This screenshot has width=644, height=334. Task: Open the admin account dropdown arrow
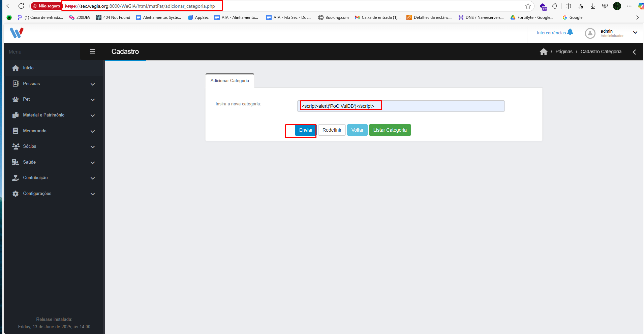coord(635,33)
